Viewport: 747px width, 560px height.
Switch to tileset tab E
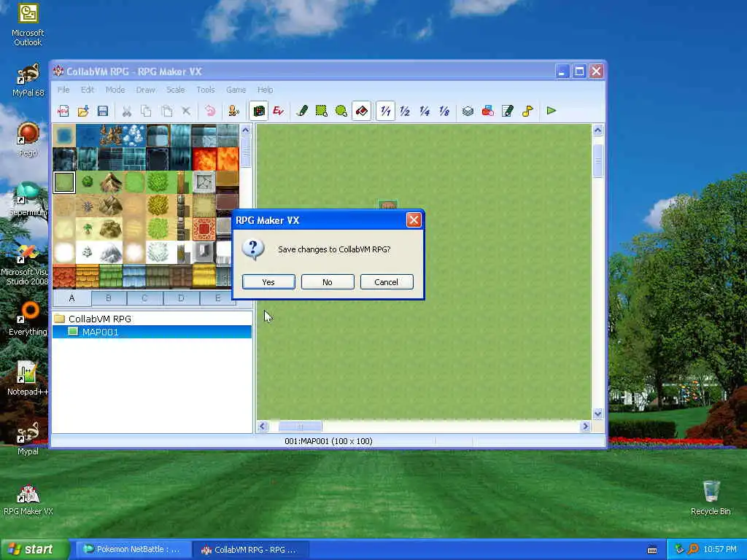tap(217, 298)
